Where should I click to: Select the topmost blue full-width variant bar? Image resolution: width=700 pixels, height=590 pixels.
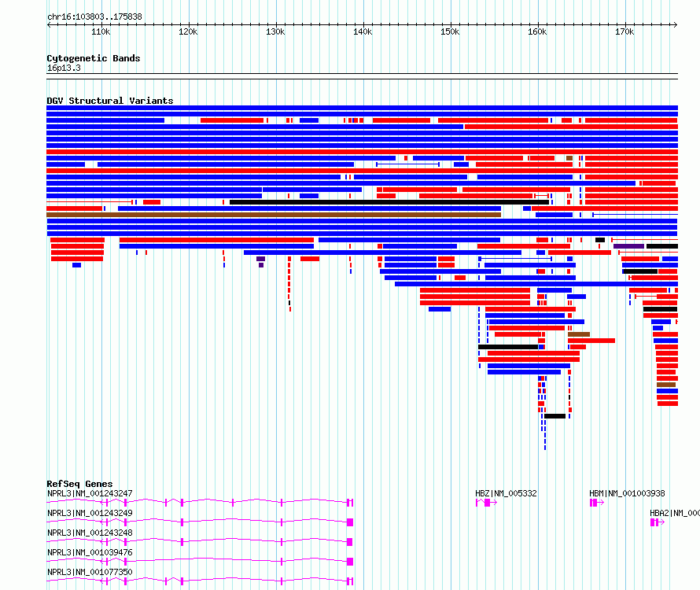pos(362,108)
